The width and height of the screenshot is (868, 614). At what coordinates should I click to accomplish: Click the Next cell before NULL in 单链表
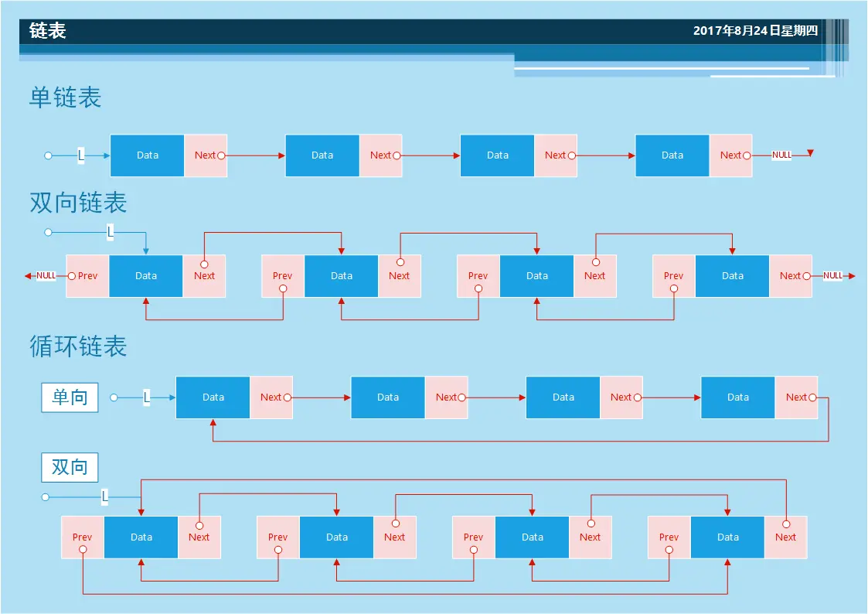730,155
